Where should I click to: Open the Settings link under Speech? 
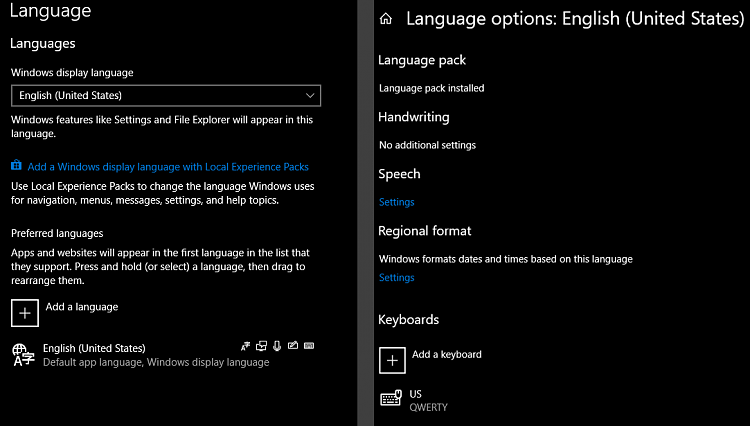(397, 202)
